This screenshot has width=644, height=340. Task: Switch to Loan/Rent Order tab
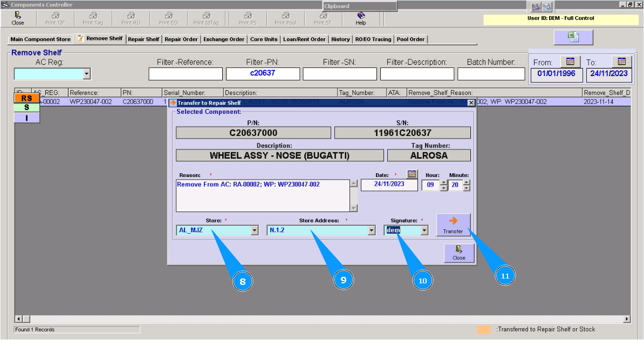point(304,39)
